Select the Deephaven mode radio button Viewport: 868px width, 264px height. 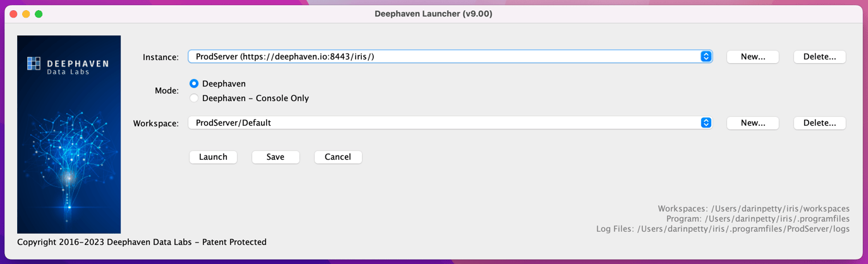point(194,83)
